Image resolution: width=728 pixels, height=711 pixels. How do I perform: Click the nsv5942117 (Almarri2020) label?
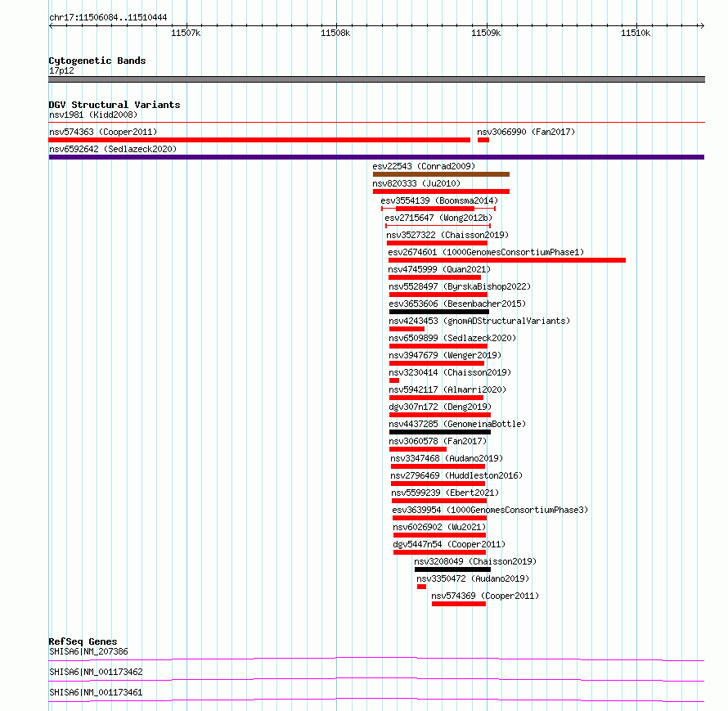click(447, 389)
